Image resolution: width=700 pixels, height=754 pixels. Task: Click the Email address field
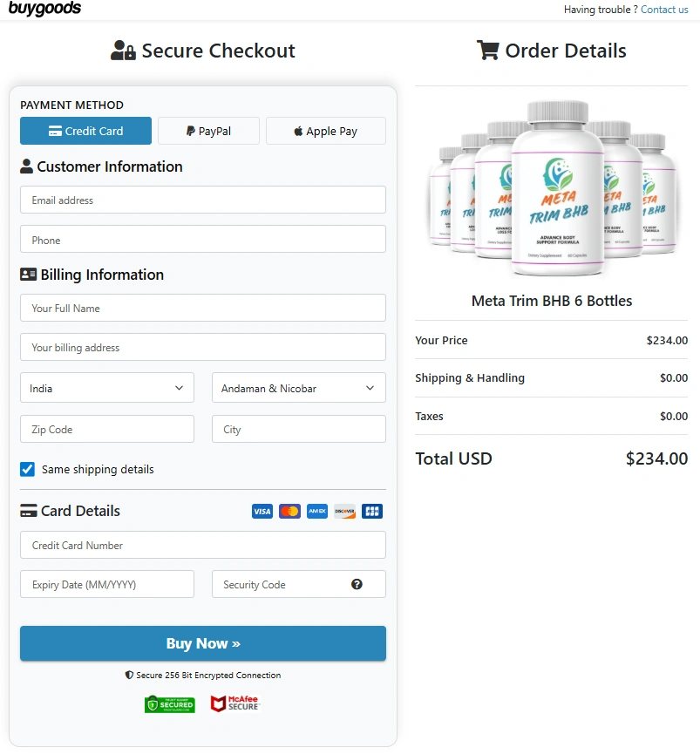click(202, 200)
